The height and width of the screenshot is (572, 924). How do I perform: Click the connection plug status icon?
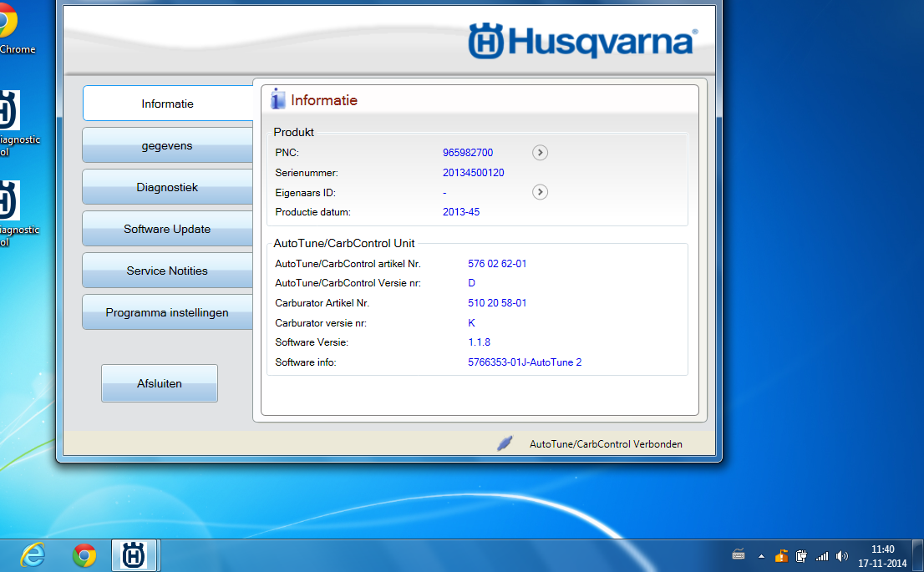pos(505,443)
